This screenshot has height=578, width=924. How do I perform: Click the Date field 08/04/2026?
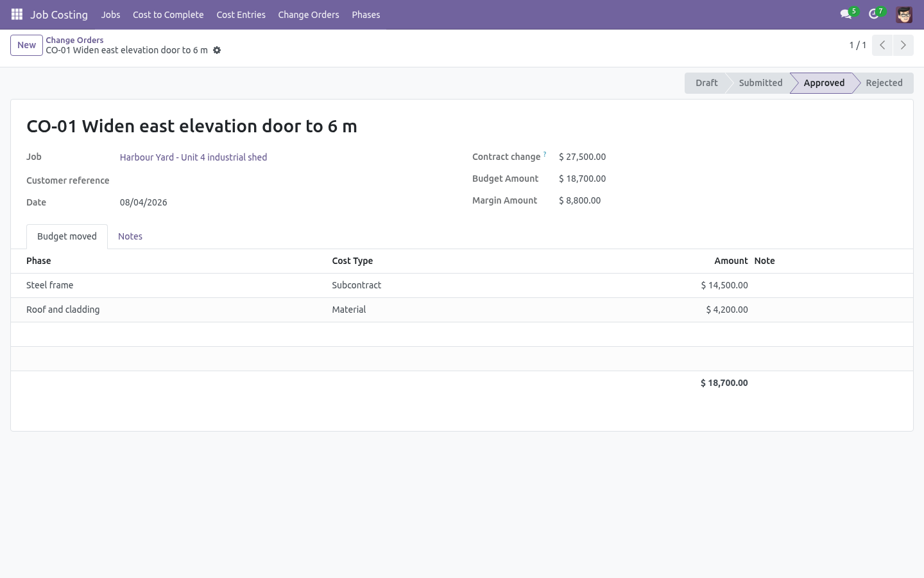pyautogui.click(x=143, y=202)
